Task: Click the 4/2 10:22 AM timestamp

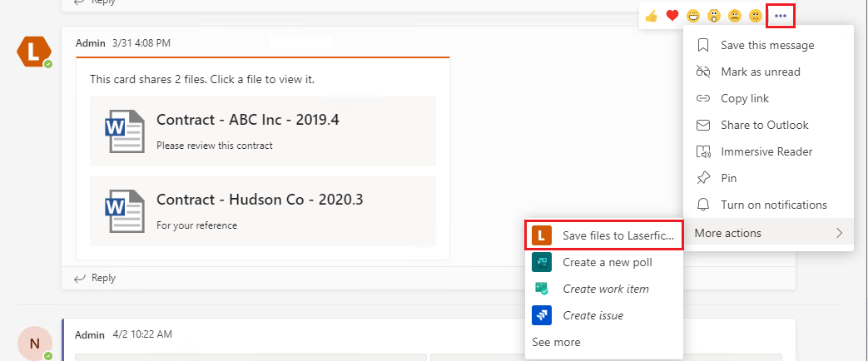Action: point(142,334)
